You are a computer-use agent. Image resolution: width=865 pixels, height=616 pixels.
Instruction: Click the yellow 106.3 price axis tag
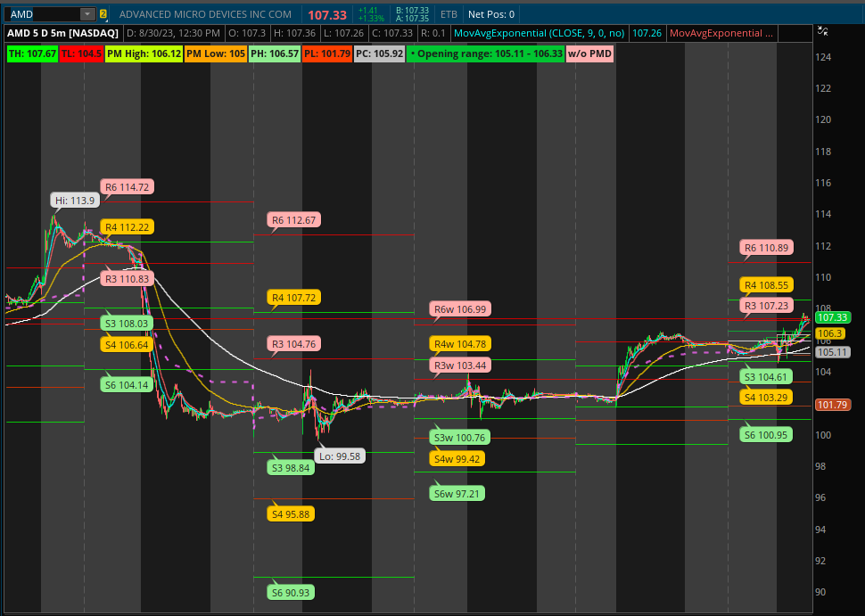tap(830, 333)
